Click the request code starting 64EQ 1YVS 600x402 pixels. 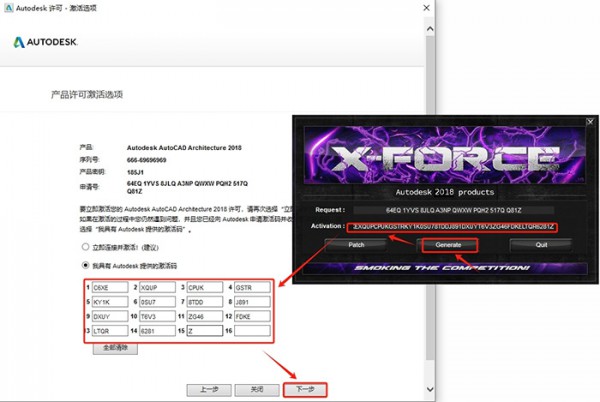(187, 187)
